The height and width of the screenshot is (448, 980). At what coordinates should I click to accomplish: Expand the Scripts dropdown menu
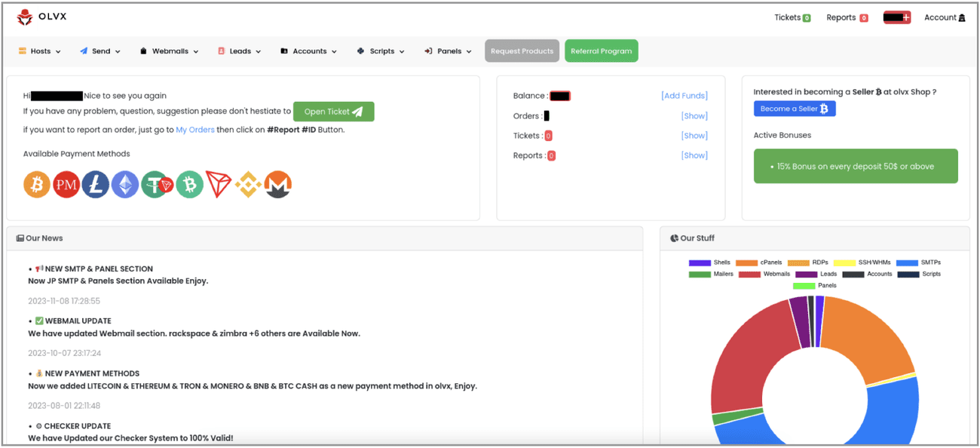click(381, 51)
